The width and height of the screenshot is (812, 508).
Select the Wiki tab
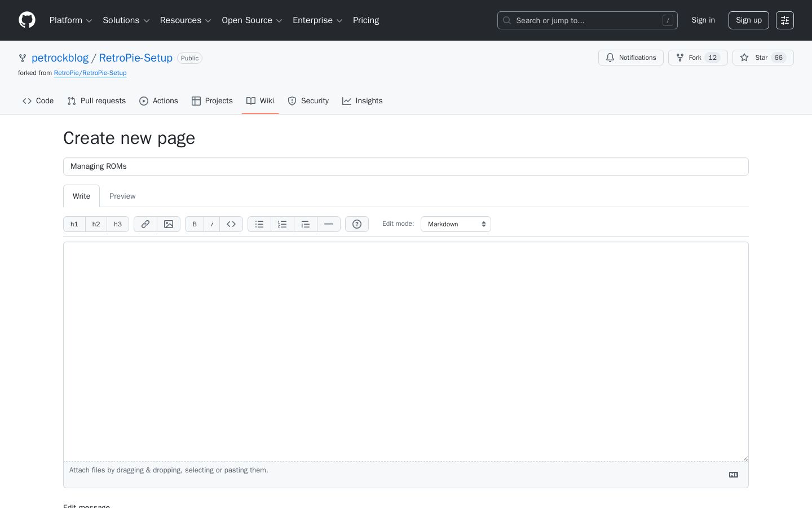(260, 101)
